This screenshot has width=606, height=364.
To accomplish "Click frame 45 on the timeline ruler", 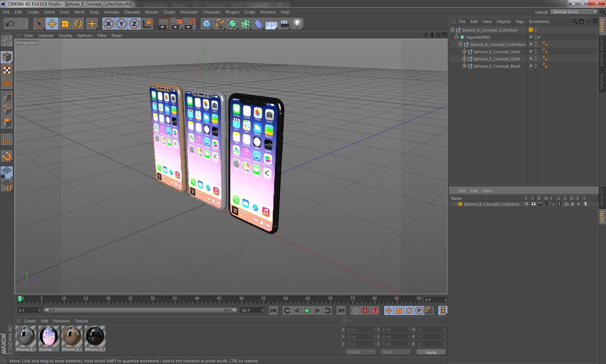I will 219,299.
